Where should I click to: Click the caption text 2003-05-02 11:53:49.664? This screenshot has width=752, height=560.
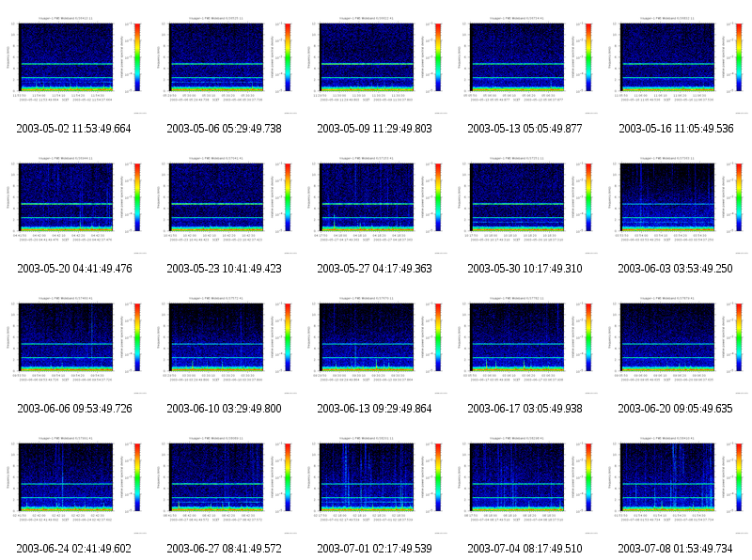pyautogui.click(x=74, y=129)
